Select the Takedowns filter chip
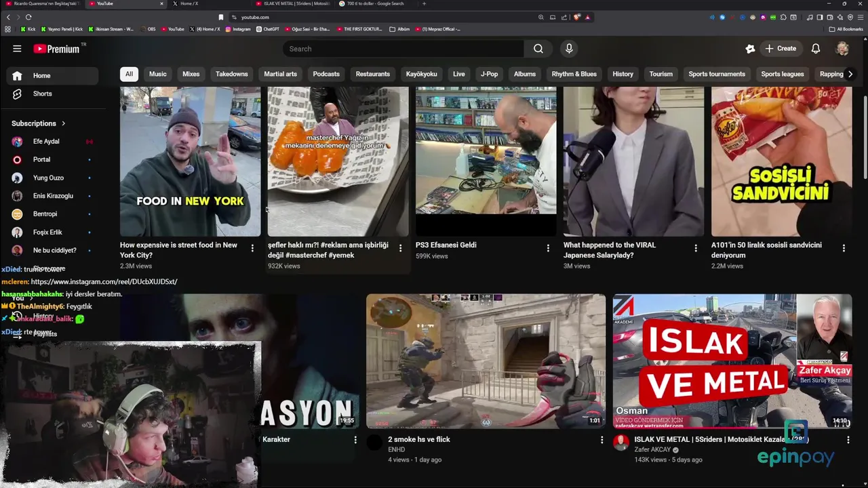868x488 pixels. (232, 74)
